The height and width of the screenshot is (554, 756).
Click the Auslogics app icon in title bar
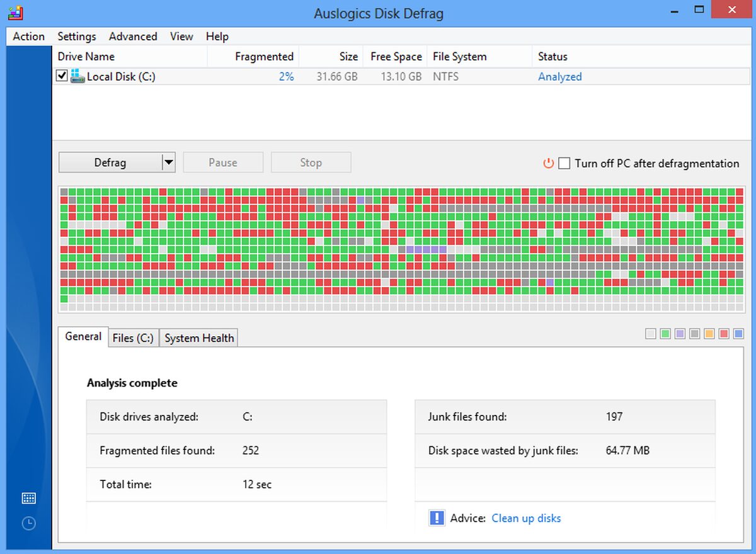pos(16,13)
